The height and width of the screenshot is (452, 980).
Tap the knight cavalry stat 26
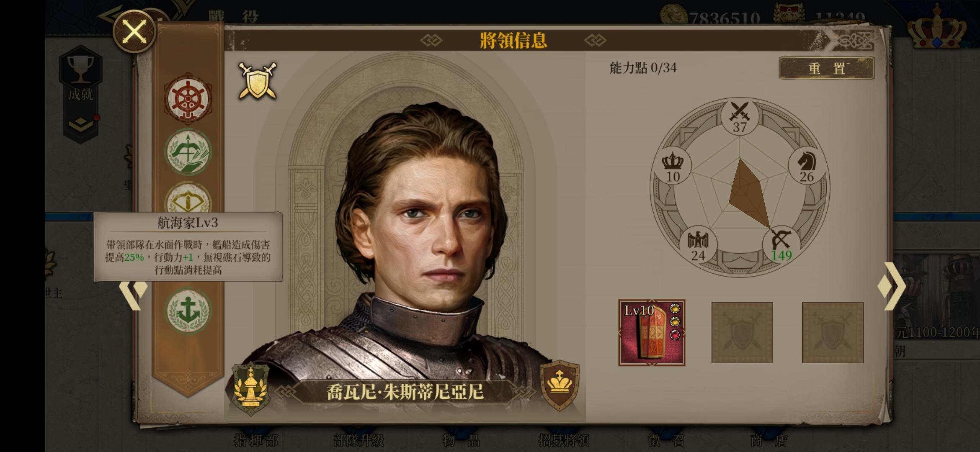[x=806, y=166]
